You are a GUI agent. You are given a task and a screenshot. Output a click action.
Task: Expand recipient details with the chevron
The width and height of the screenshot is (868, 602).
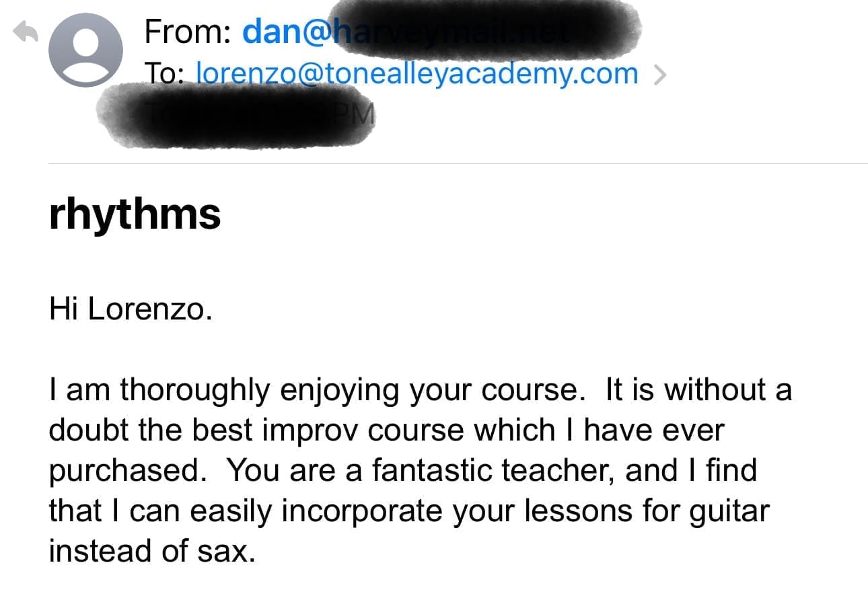[660, 75]
